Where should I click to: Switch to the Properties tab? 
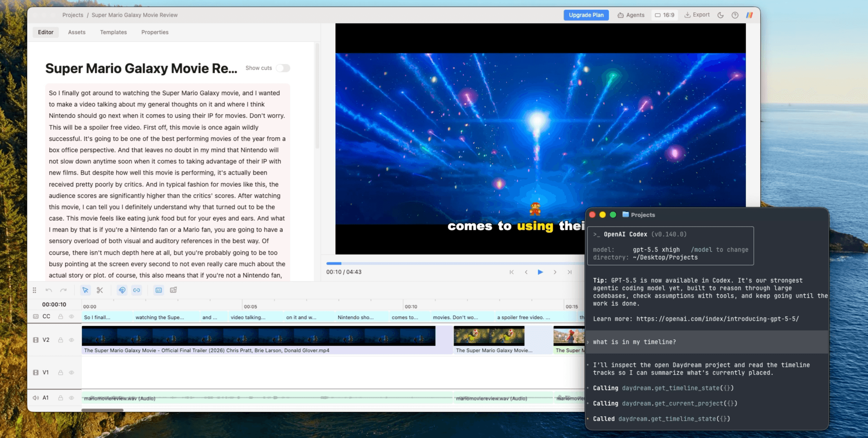tap(155, 32)
